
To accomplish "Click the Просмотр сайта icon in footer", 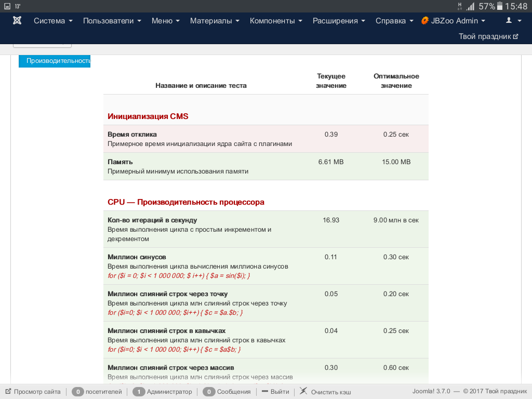I will click(x=8, y=392).
